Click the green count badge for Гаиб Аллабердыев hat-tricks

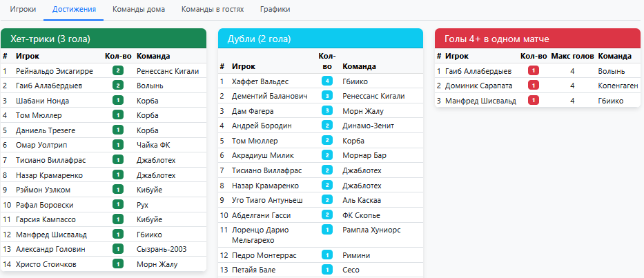point(118,86)
